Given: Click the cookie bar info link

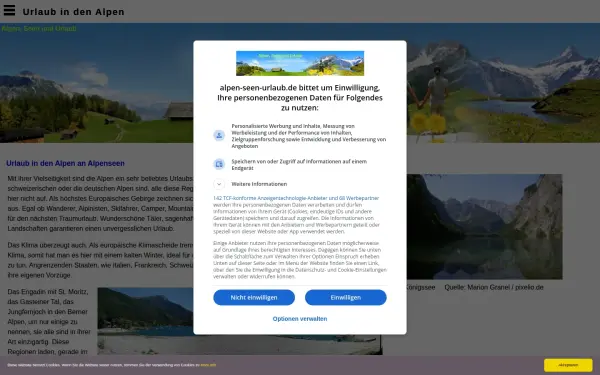Looking at the screenshot, I should (208, 365).
